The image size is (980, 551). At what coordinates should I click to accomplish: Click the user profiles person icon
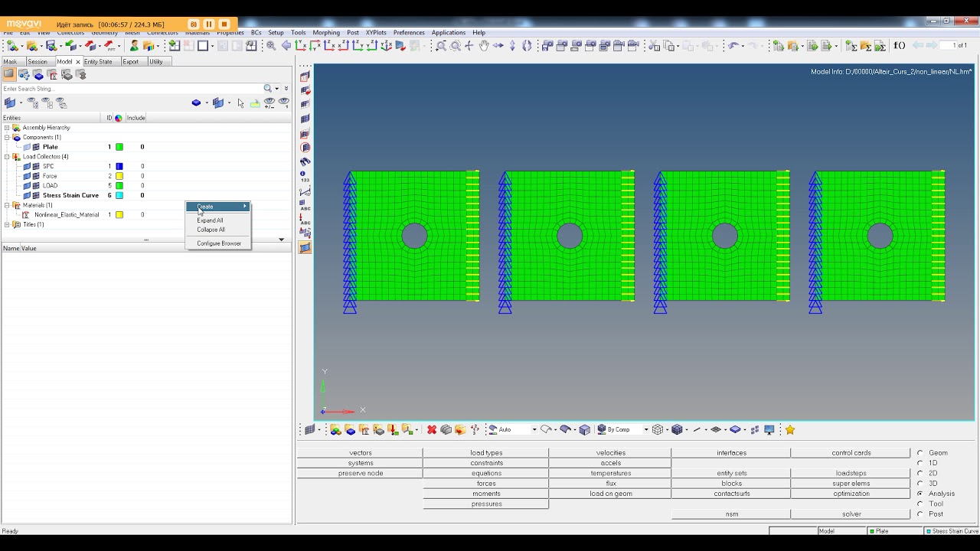click(134, 46)
